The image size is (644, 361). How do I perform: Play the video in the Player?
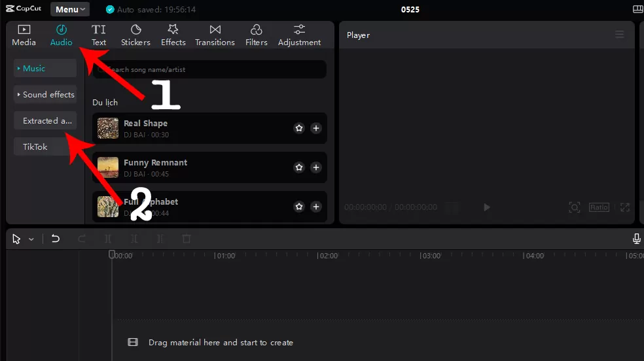487,207
